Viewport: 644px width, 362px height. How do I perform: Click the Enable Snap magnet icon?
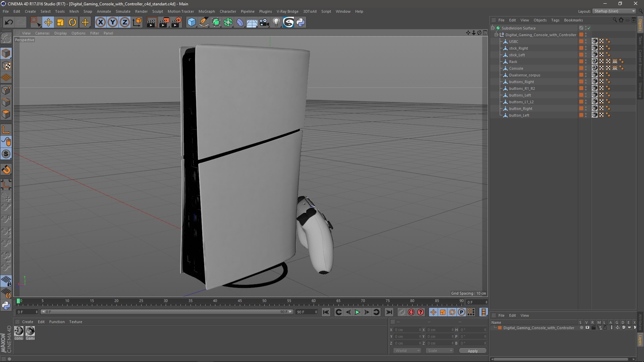(6, 170)
